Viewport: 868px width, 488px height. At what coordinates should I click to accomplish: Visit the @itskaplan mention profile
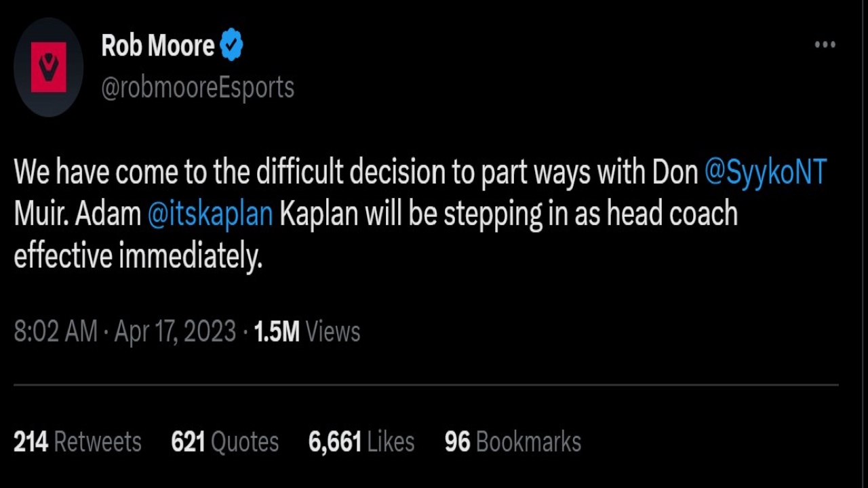point(210,214)
